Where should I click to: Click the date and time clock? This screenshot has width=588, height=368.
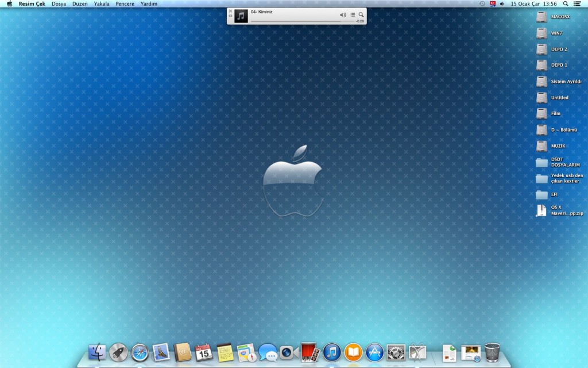[x=533, y=4]
